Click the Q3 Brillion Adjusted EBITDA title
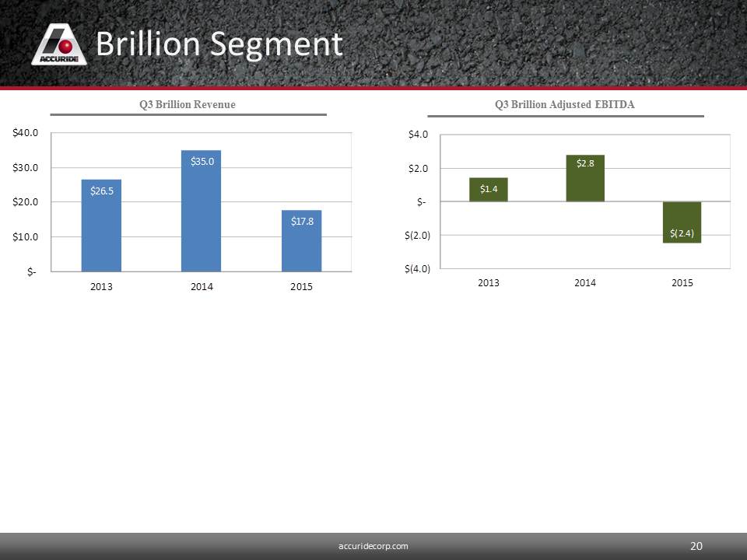The width and height of the screenshot is (747, 560). tap(565, 104)
